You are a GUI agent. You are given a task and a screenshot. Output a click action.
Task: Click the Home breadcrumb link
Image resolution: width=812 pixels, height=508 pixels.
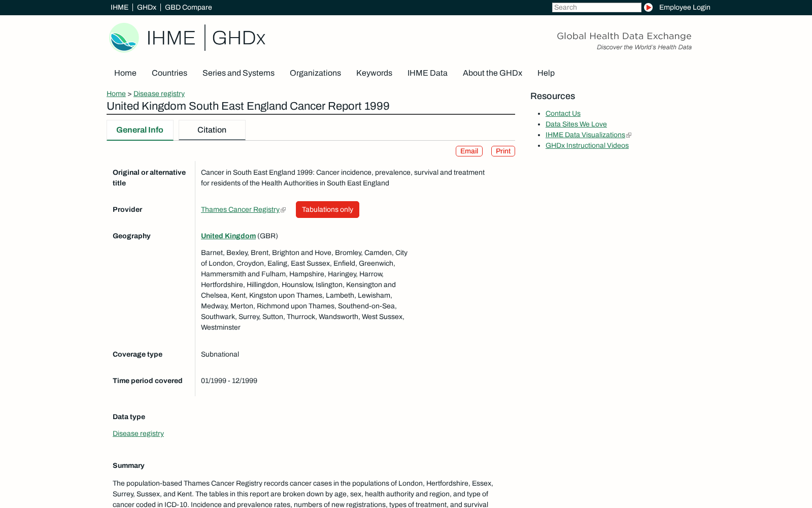(116, 94)
